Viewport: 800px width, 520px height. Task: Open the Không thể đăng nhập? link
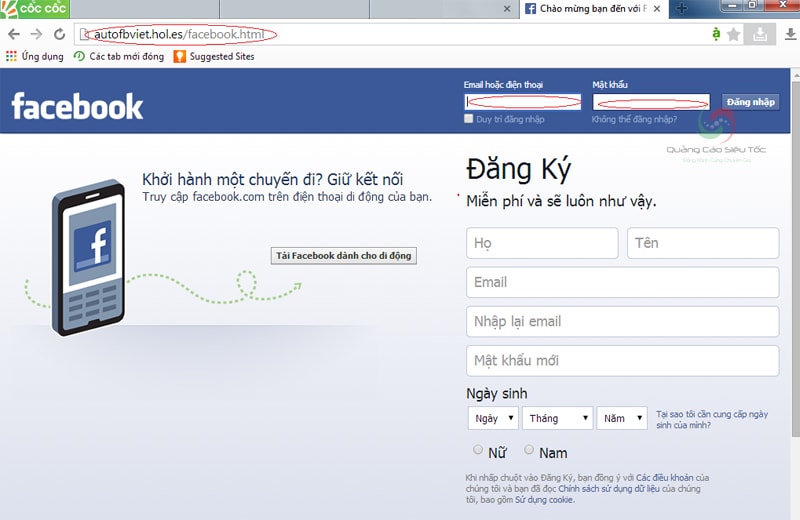click(x=634, y=119)
